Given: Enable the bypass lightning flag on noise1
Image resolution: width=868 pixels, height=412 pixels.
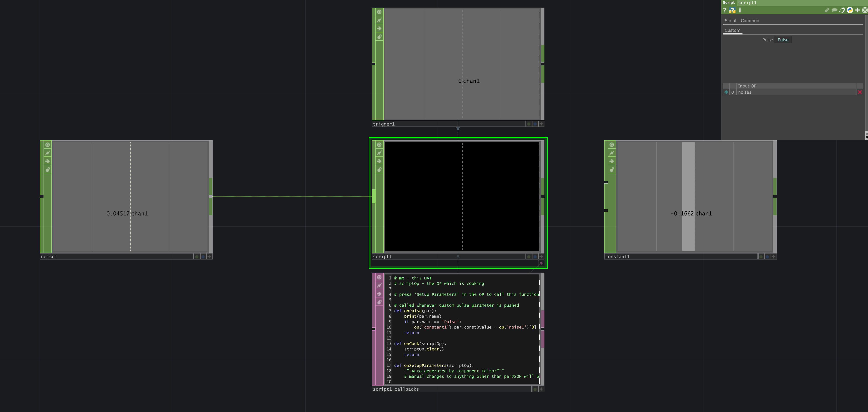Looking at the screenshot, I should (47, 153).
